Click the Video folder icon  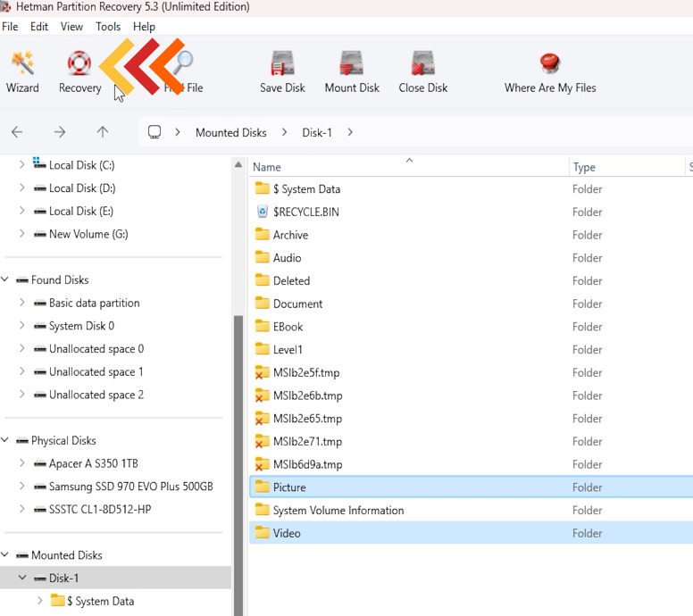262,533
